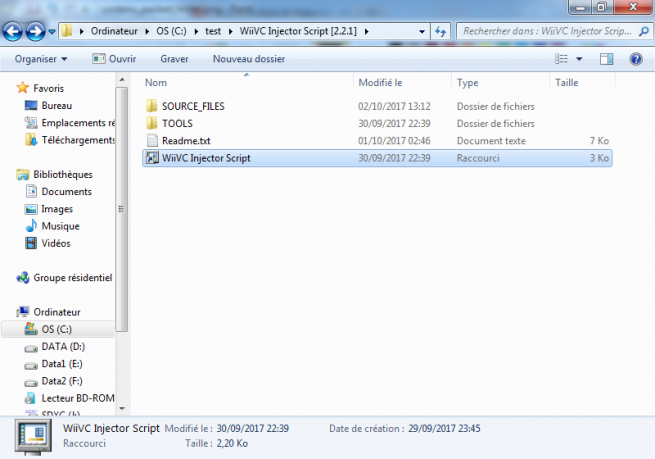The height and width of the screenshot is (459, 655).
Task: Expand the arrow after OS (C:) in the path
Action: 196,31
